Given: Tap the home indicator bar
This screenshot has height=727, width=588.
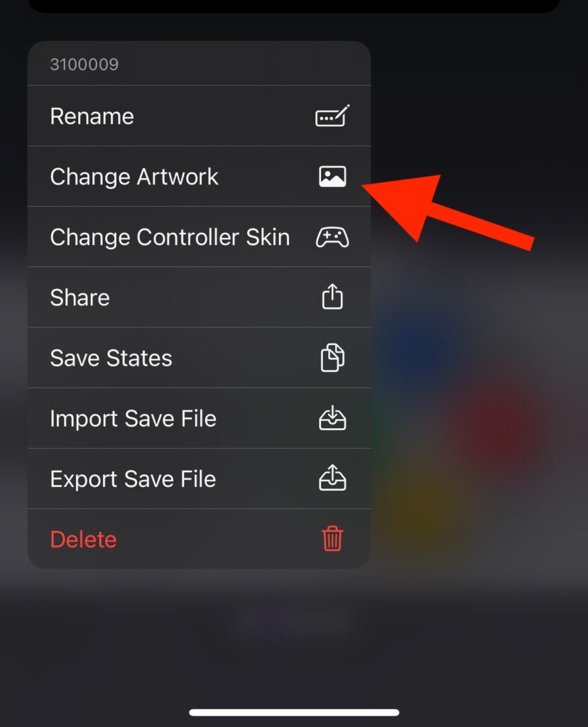Looking at the screenshot, I should click(x=294, y=712).
